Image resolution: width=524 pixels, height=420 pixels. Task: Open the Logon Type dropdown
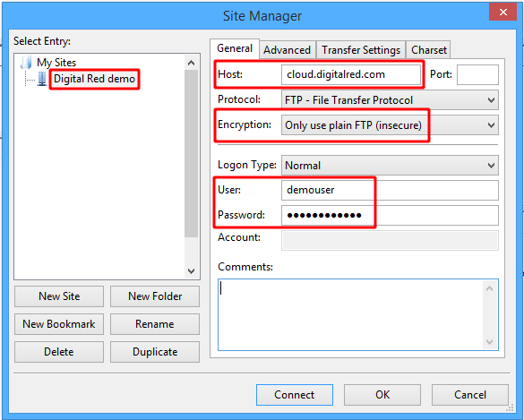390,166
